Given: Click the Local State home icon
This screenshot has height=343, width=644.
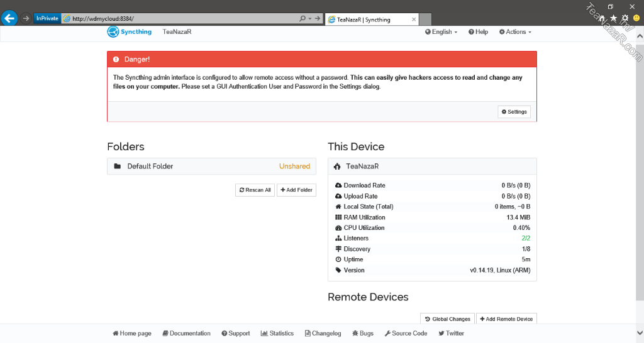Looking at the screenshot, I should pyautogui.click(x=338, y=207).
